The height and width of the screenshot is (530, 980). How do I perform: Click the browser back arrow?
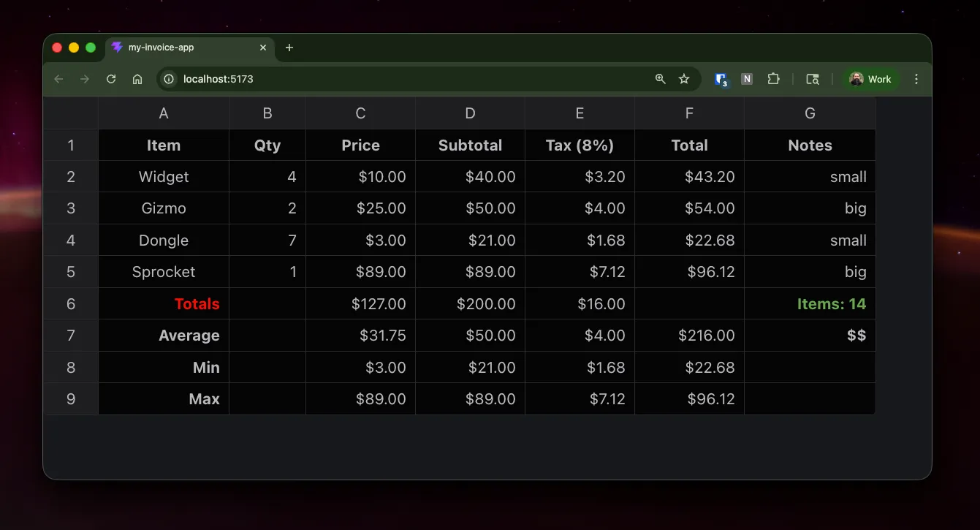pyautogui.click(x=59, y=79)
